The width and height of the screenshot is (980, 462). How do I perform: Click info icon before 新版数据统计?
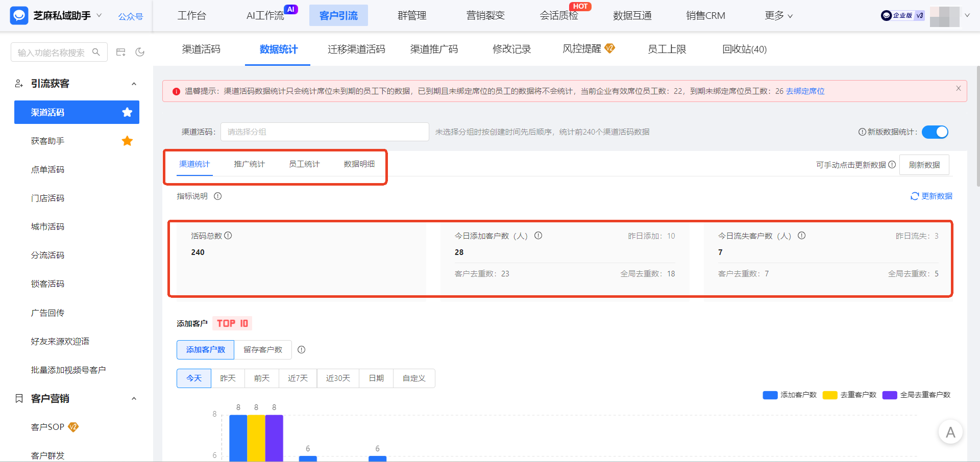coord(862,132)
